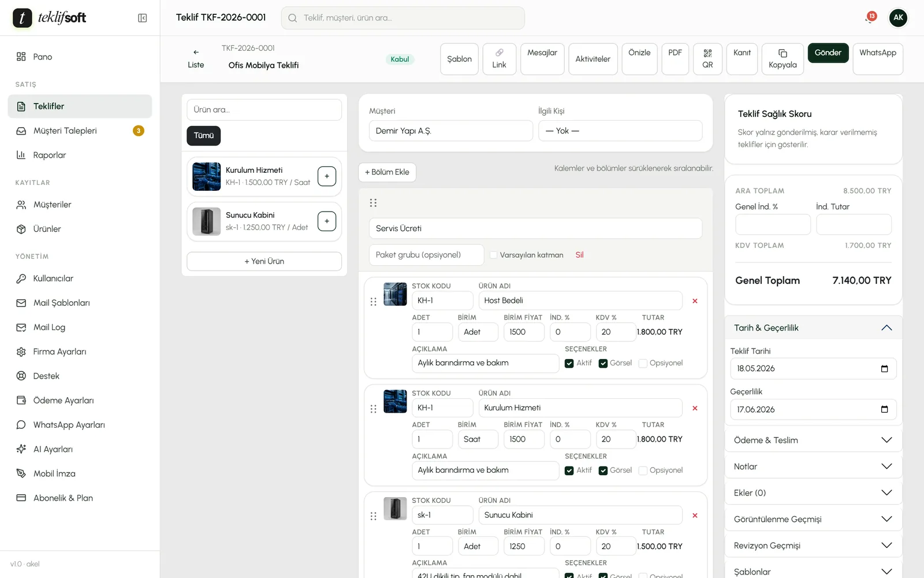Uncheck Görsel for Host Bedeli item
The height and width of the screenshot is (578, 924).
point(603,364)
